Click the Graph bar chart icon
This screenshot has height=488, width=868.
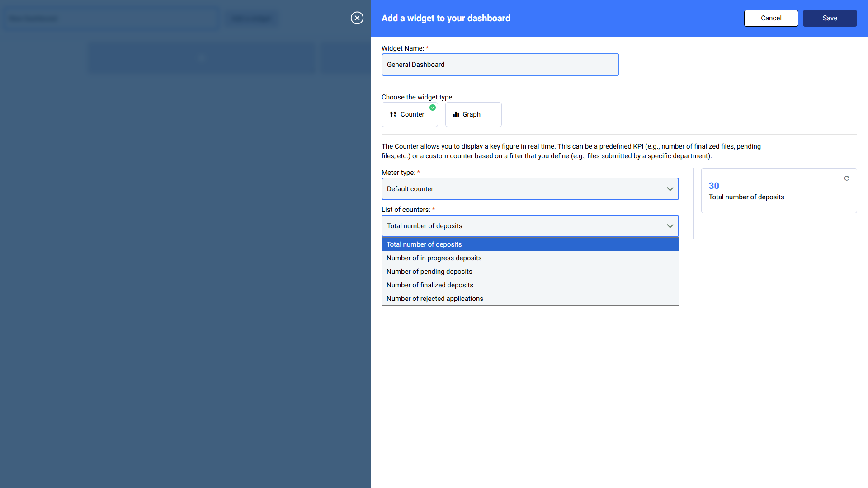point(456,115)
